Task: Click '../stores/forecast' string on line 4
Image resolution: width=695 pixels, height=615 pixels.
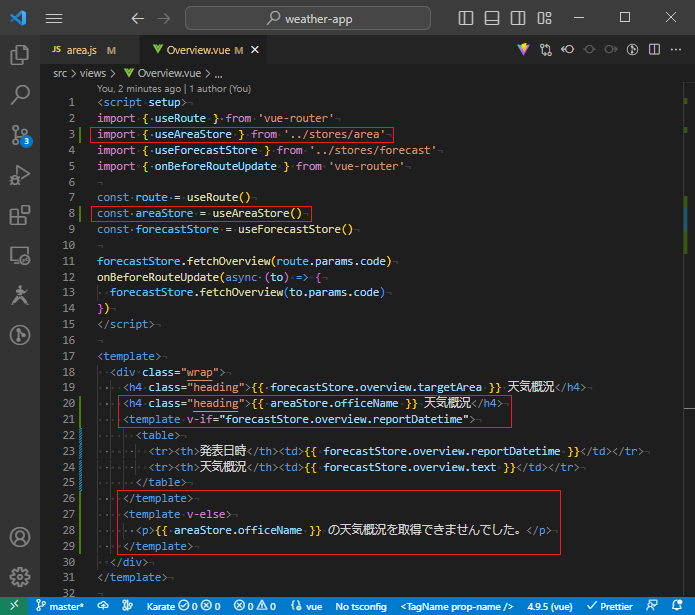Action: tap(373, 151)
